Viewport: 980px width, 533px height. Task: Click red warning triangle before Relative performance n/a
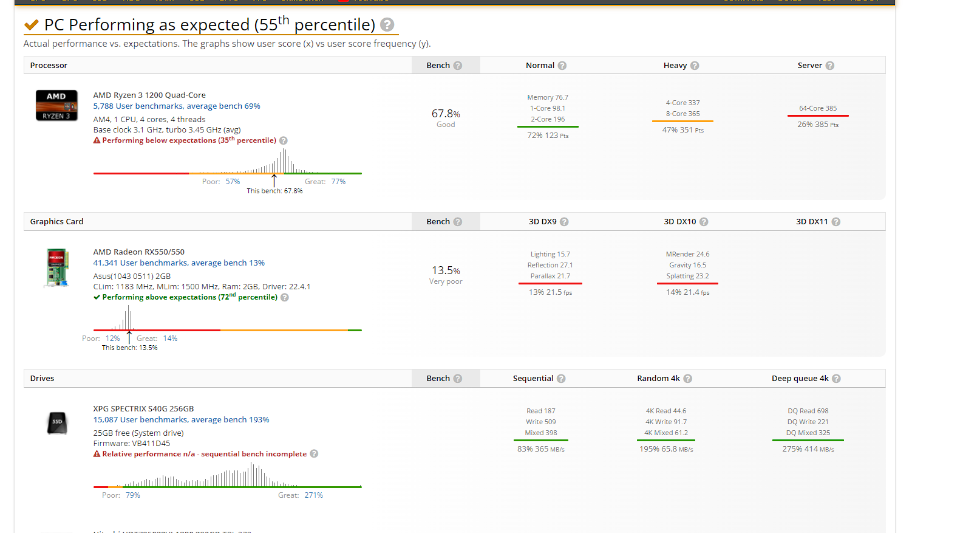tap(97, 454)
